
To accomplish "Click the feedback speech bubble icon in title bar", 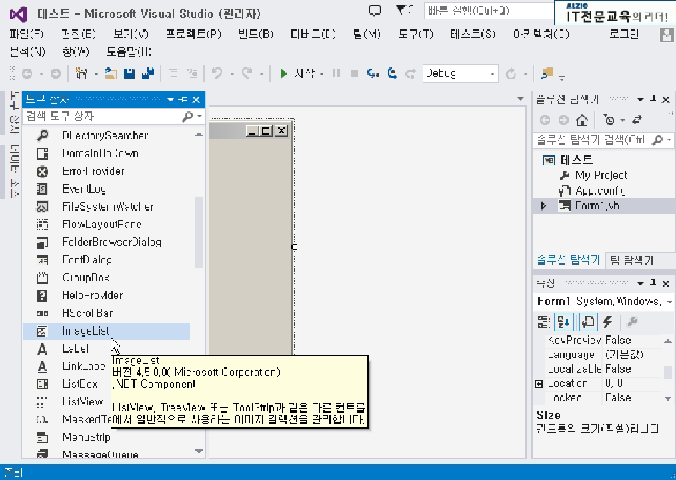I will (x=375, y=10).
